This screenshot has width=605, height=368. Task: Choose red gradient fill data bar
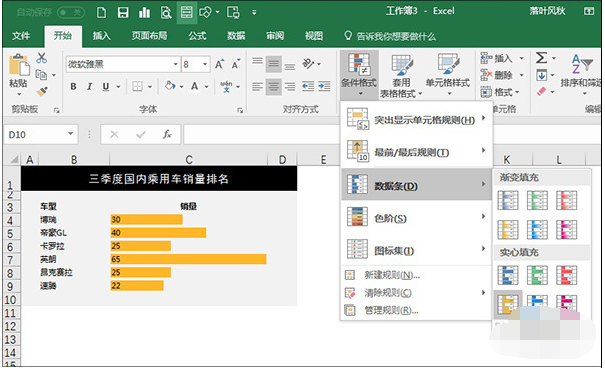(566, 200)
